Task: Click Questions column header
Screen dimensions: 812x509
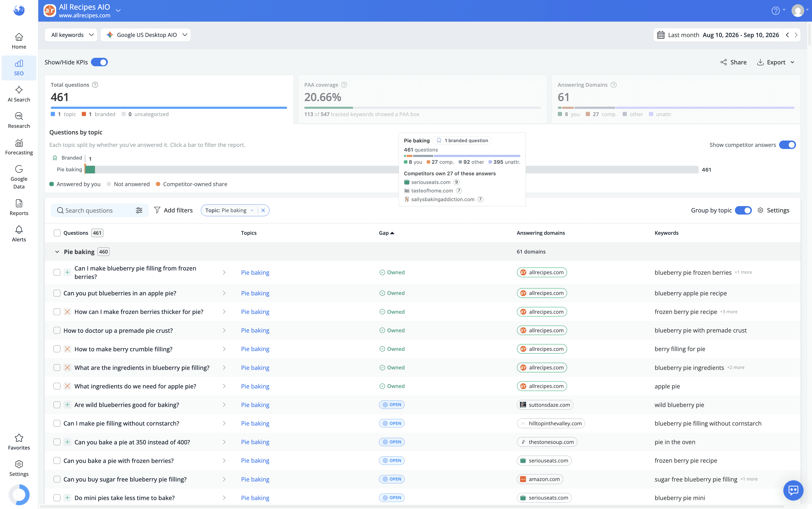Action: tap(76, 233)
